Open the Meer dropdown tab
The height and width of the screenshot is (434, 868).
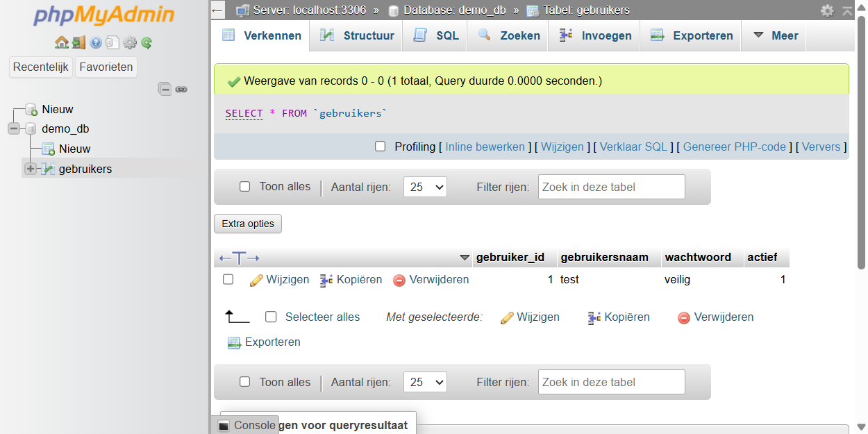click(x=776, y=35)
